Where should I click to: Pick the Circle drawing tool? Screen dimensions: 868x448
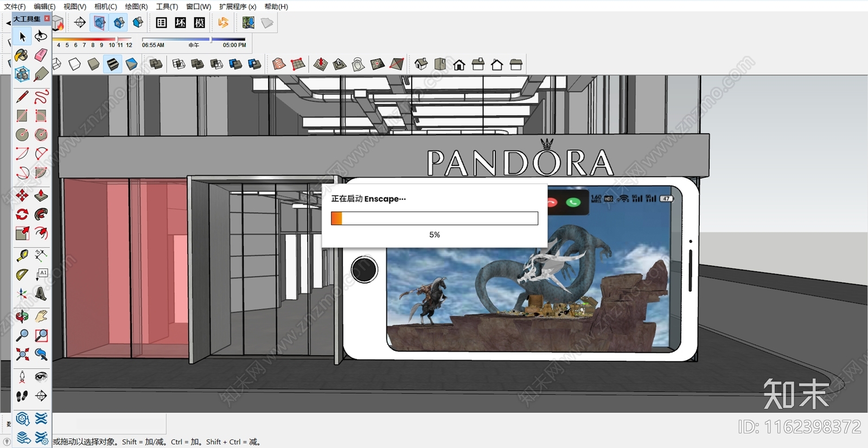coord(22,135)
